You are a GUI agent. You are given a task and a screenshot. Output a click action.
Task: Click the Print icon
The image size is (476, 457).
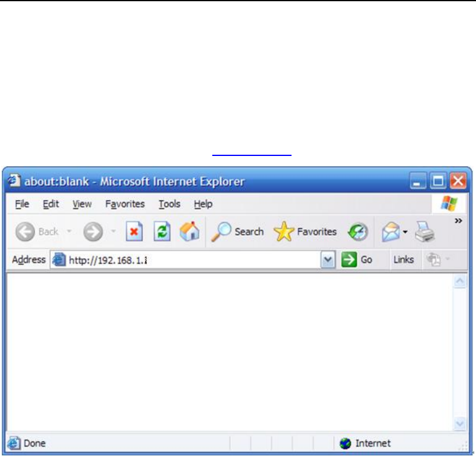(x=425, y=232)
